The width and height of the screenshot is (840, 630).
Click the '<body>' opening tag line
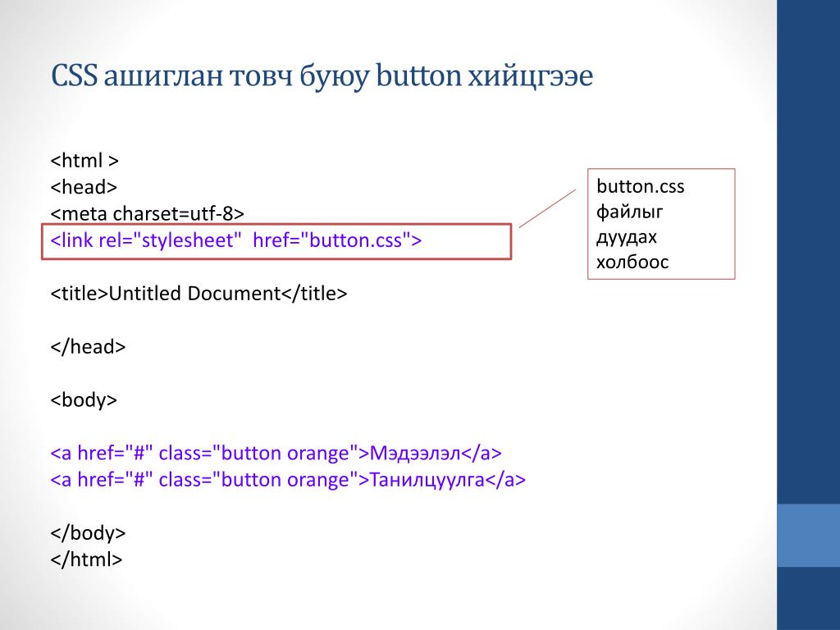pos(84,399)
